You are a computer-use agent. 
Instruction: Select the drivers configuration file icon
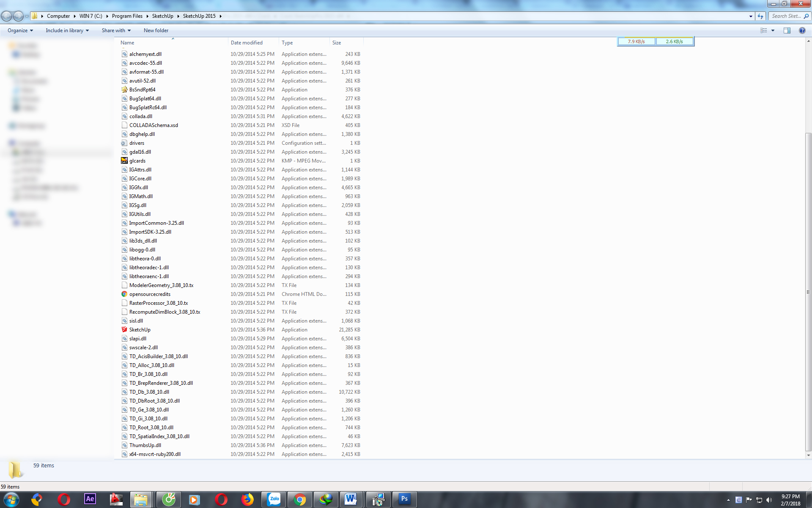tap(123, 143)
